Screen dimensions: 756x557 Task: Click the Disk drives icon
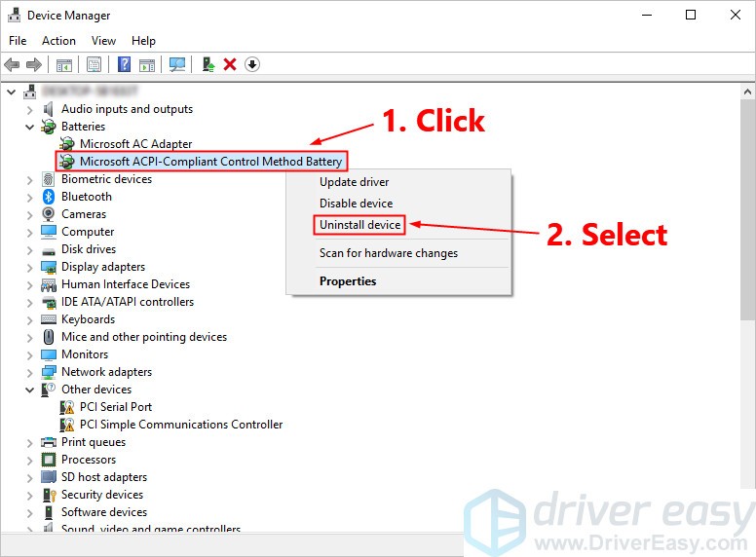tap(49, 251)
